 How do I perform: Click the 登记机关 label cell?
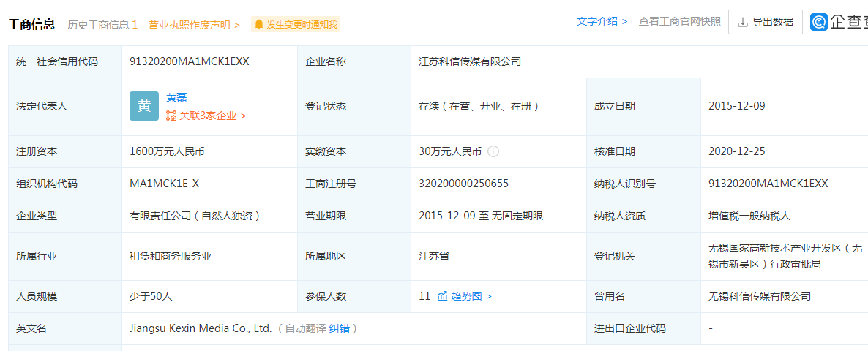pos(643,257)
